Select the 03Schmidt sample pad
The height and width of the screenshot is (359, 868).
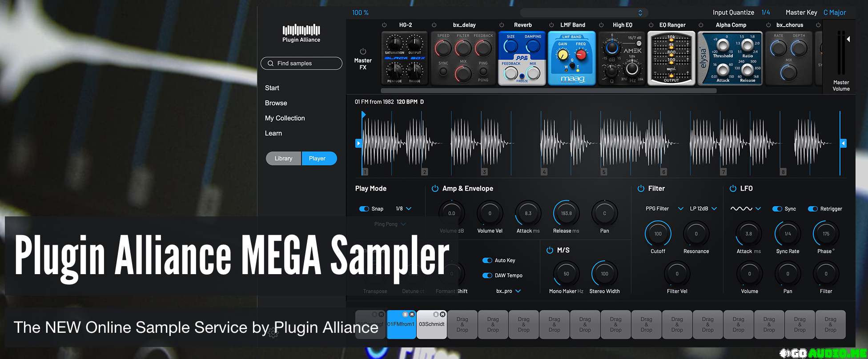pos(432,324)
